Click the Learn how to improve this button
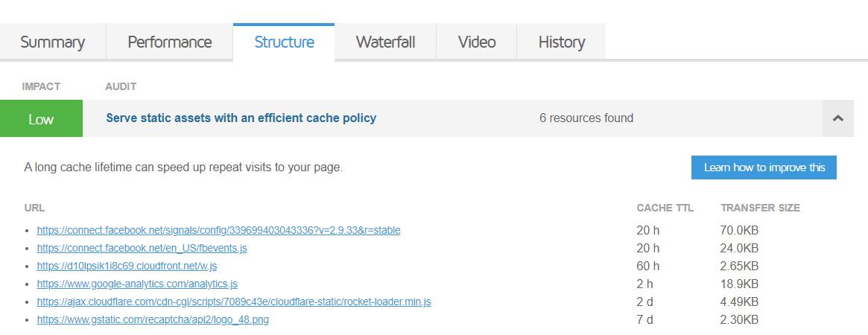 coord(764,167)
